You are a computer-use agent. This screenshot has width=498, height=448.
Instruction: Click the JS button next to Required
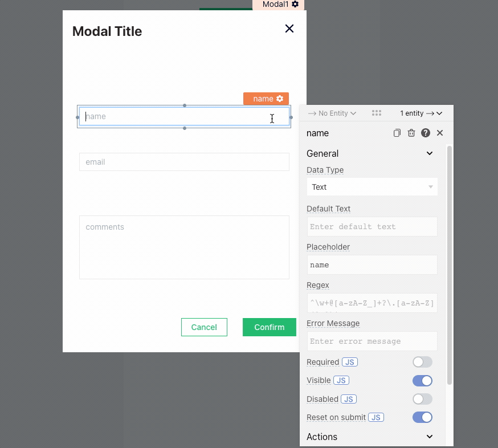(350, 362)
